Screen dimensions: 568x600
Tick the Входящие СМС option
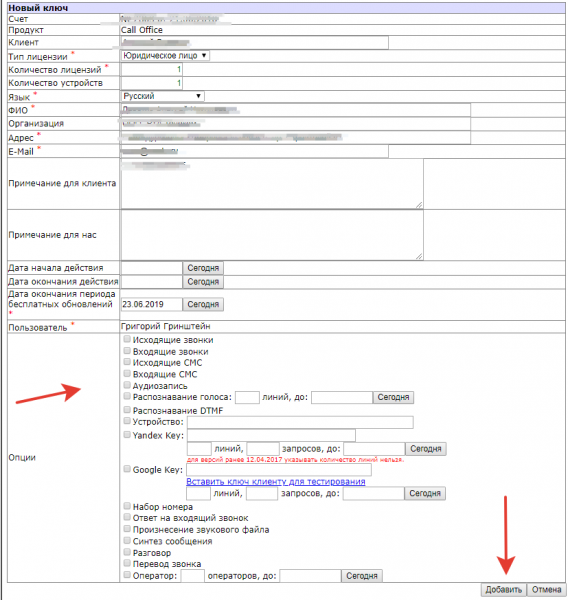pos(127,373)
